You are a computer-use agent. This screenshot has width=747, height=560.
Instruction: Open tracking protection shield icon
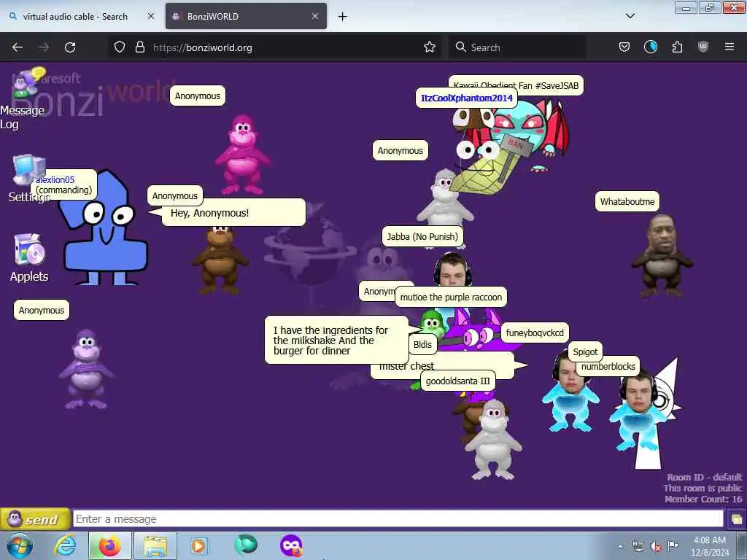120,47
